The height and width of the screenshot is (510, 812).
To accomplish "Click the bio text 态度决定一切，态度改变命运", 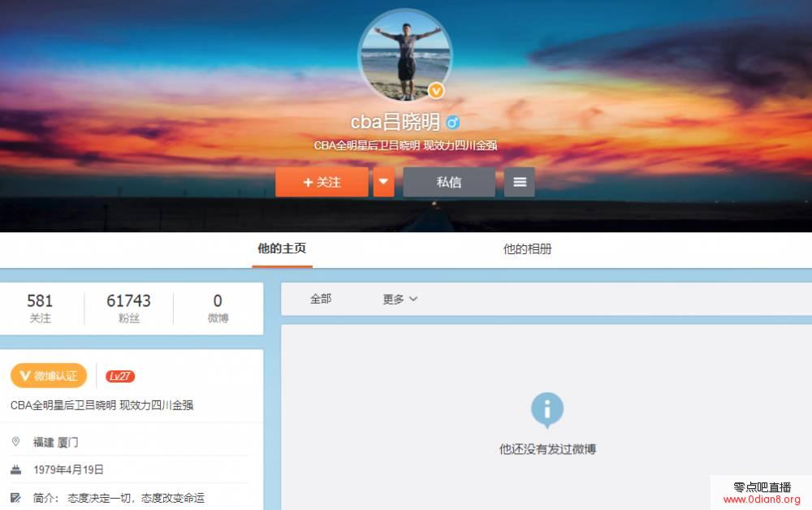I will tap(136, 498).
